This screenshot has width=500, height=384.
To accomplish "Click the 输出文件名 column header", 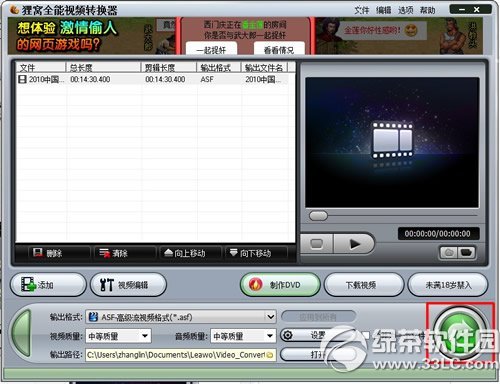I will pyautogui.click(x=265, y=68).
